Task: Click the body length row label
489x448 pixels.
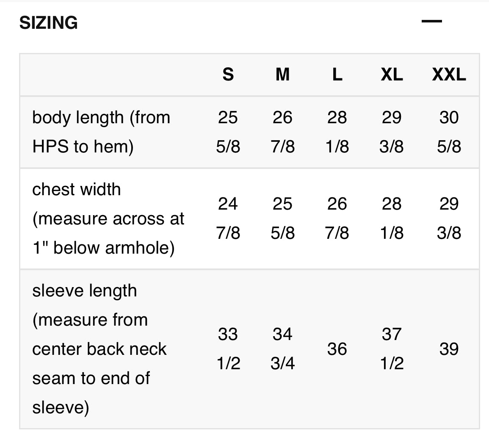Action: 101,132
